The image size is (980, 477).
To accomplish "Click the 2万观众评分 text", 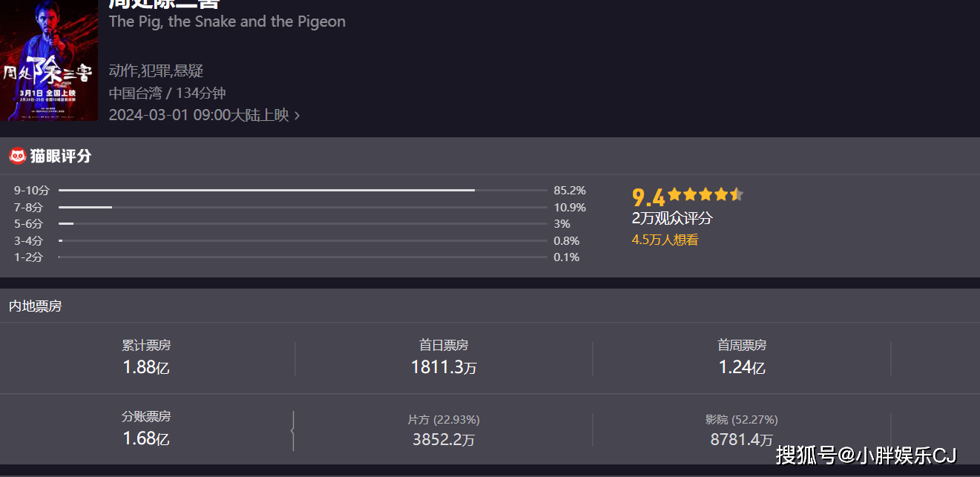I will (x=671, y=218).
